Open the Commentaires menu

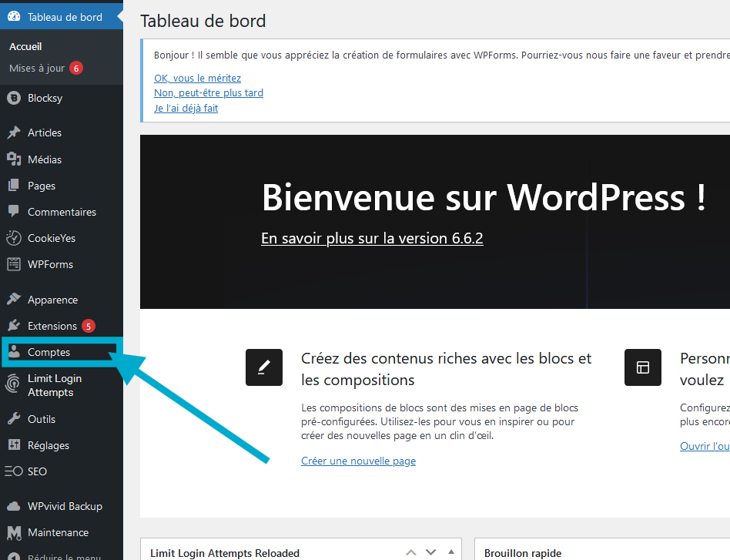[x=62, y=212]
